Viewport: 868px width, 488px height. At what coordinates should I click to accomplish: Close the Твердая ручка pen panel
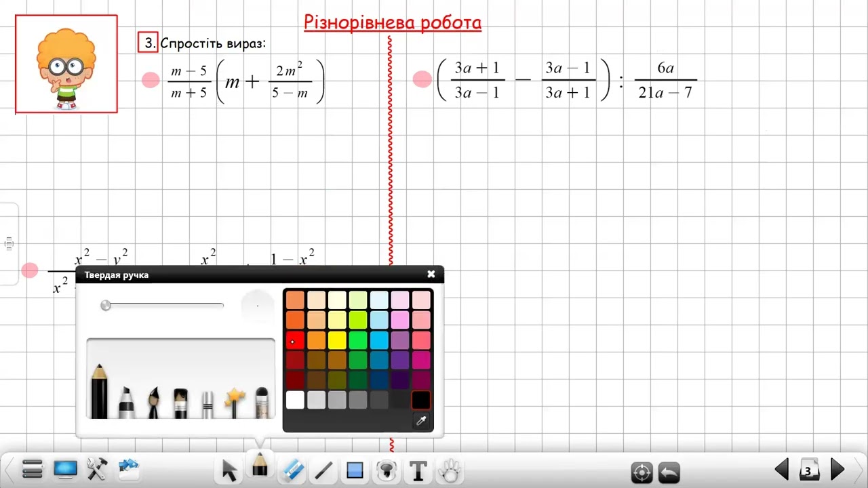point(431,274)
